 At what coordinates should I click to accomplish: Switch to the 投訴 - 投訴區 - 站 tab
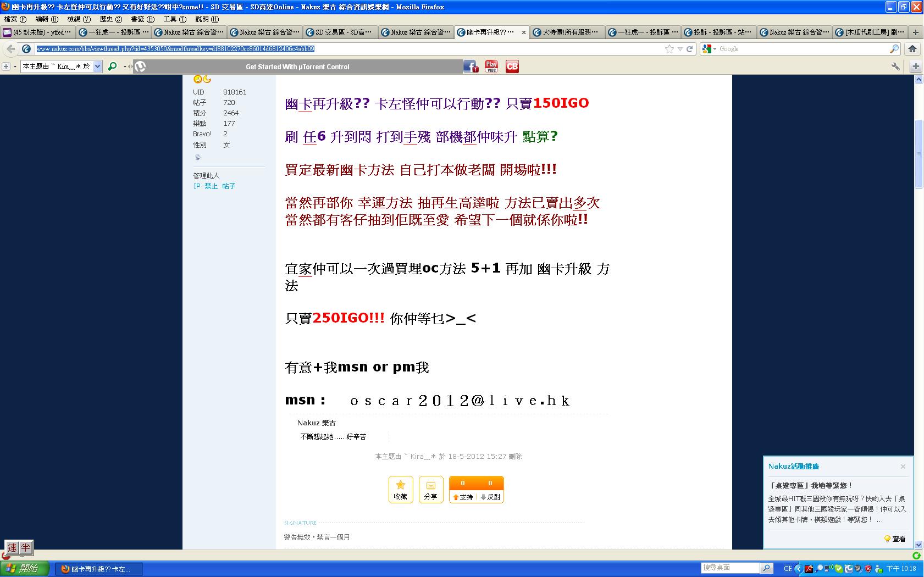point(719,32)
